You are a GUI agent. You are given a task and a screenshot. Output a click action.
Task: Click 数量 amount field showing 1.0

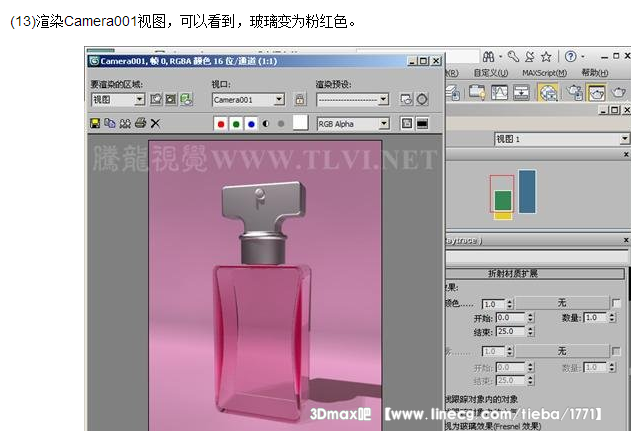pyautogui.click(x=596, y=318)
